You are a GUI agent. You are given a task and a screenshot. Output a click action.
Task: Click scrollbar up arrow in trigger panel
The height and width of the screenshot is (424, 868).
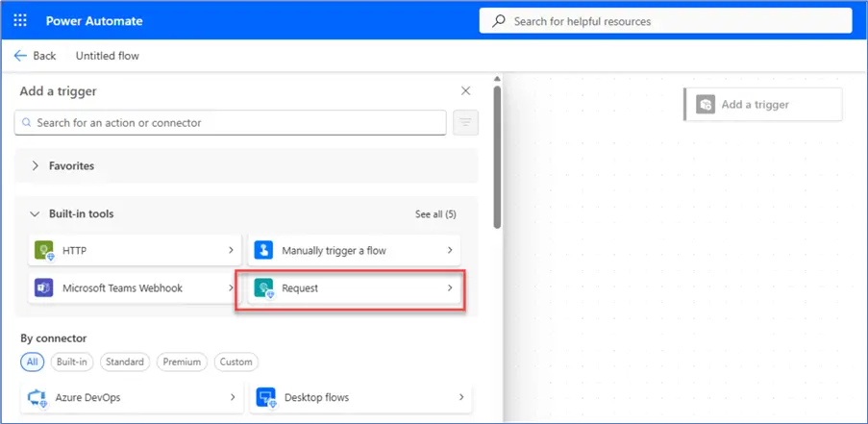point(497,79)
